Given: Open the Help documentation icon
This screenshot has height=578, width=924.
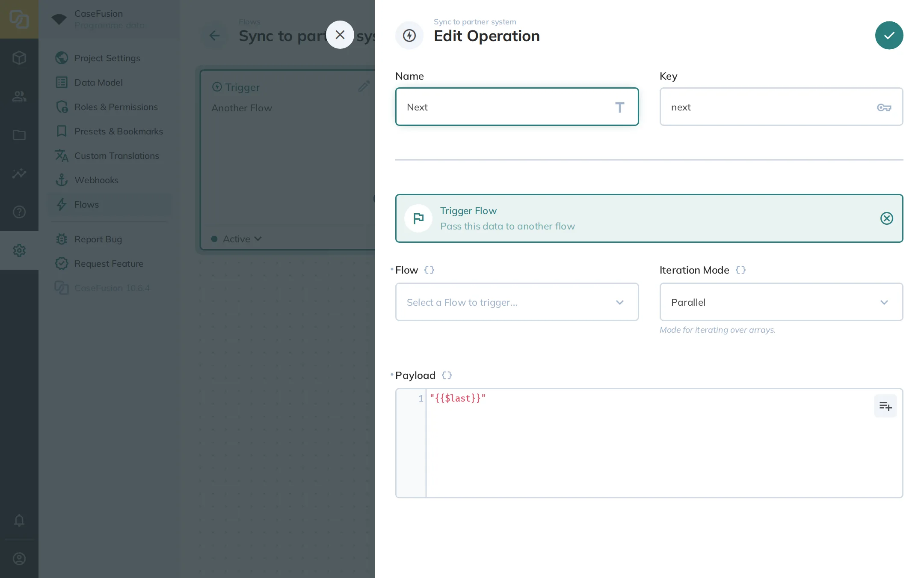Looking at the screenshot, I should (19, 212).
